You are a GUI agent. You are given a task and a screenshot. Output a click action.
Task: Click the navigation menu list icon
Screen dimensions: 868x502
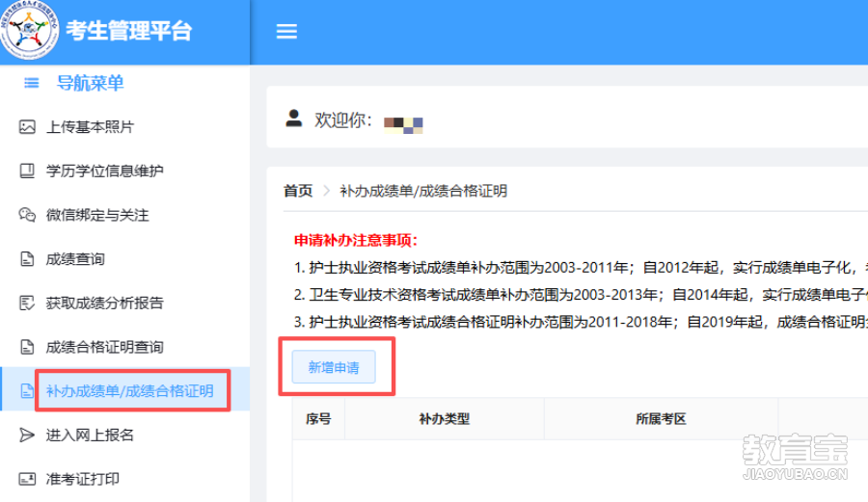click(x=32, y=83)
